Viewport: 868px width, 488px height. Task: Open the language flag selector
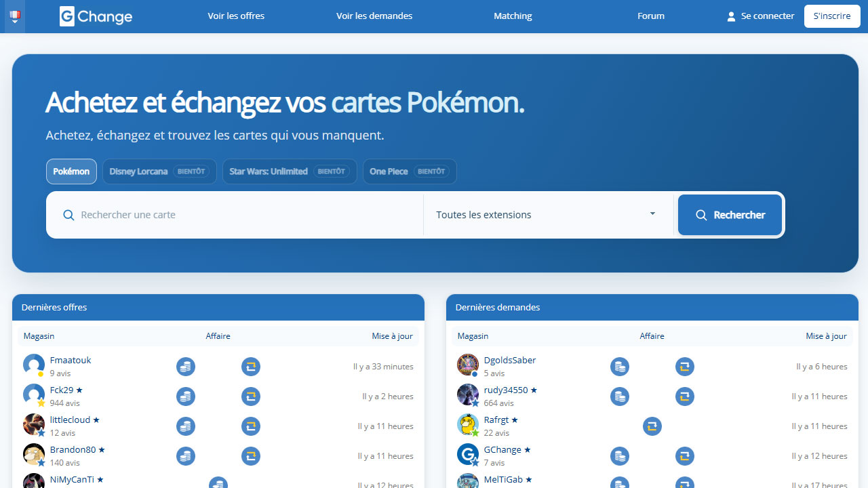[15, 16]
